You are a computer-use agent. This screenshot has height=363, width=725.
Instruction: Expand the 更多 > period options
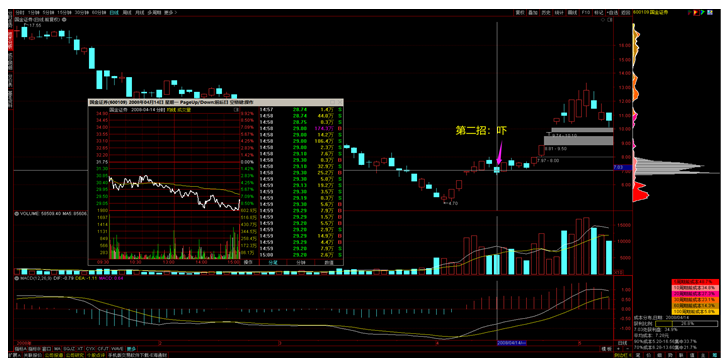pyautogui.click(x=171, y=12)
